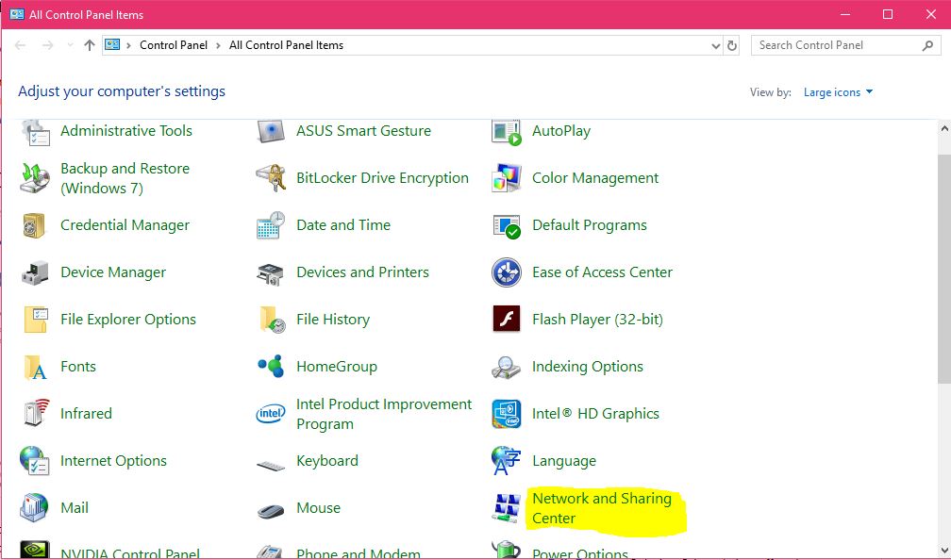Image resolution: width=951 pixels, height=560 pixels.
Task: Open the Default Programs link
Action: [x=590, y=225]
